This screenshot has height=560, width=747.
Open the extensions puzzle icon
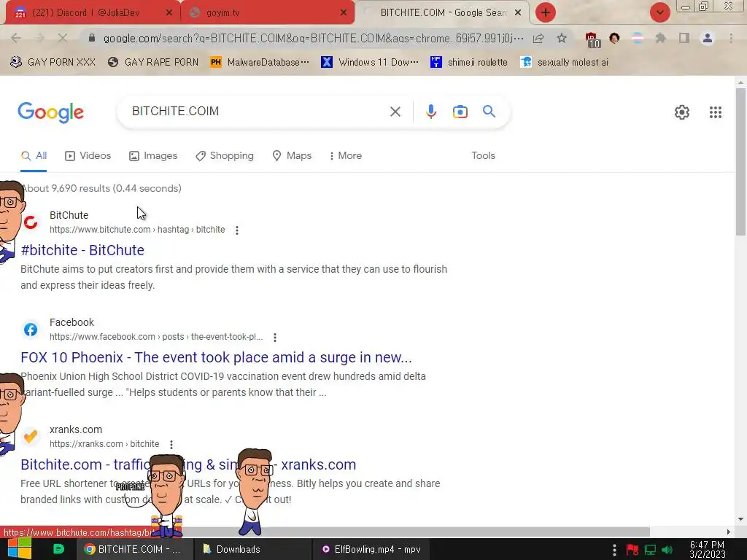pos(660,38)
